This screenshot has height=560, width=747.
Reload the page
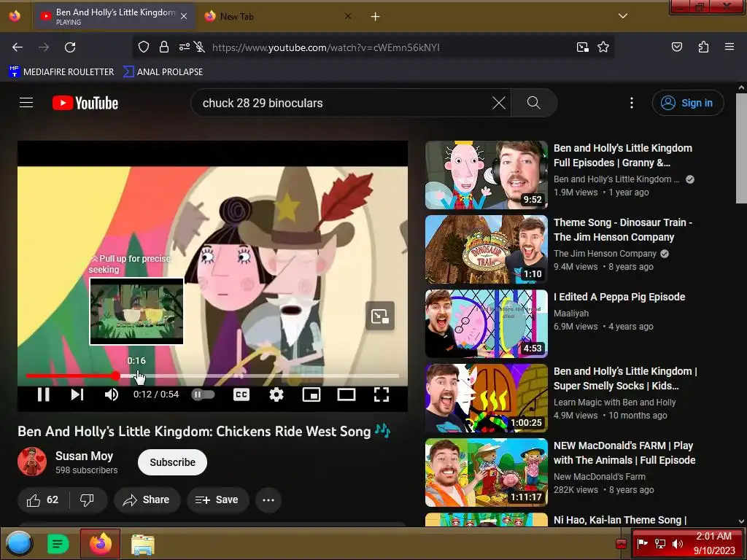tap(70, 47)
